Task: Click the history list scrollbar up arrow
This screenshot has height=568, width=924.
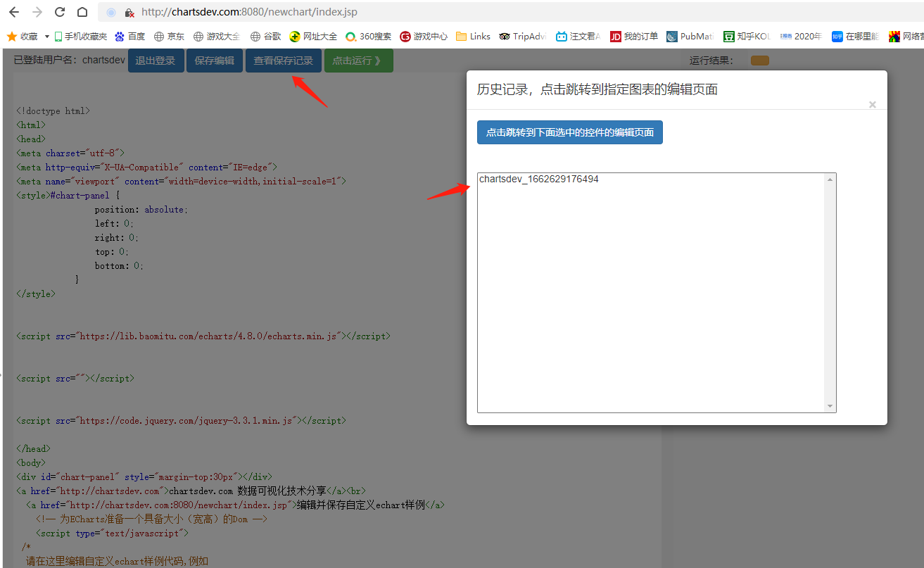Action: [x=830, y=179]
